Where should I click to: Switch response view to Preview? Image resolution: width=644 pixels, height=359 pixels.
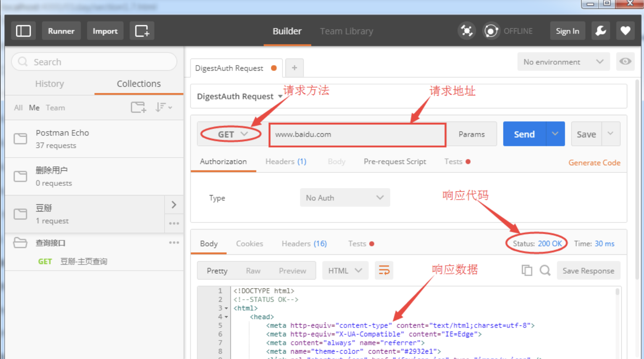coord(292,271)
